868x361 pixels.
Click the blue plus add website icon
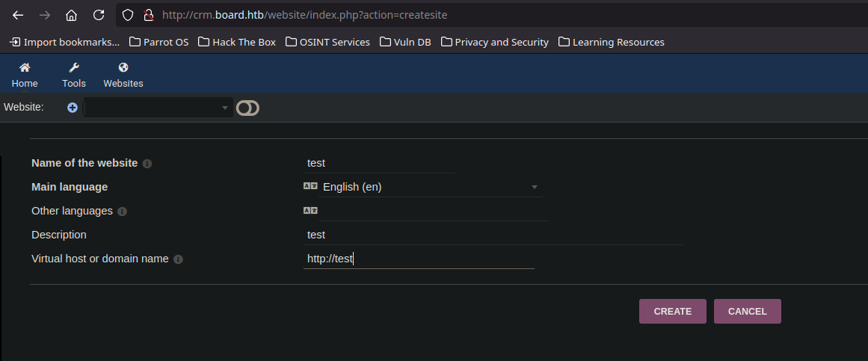click(x=72, y=108)
